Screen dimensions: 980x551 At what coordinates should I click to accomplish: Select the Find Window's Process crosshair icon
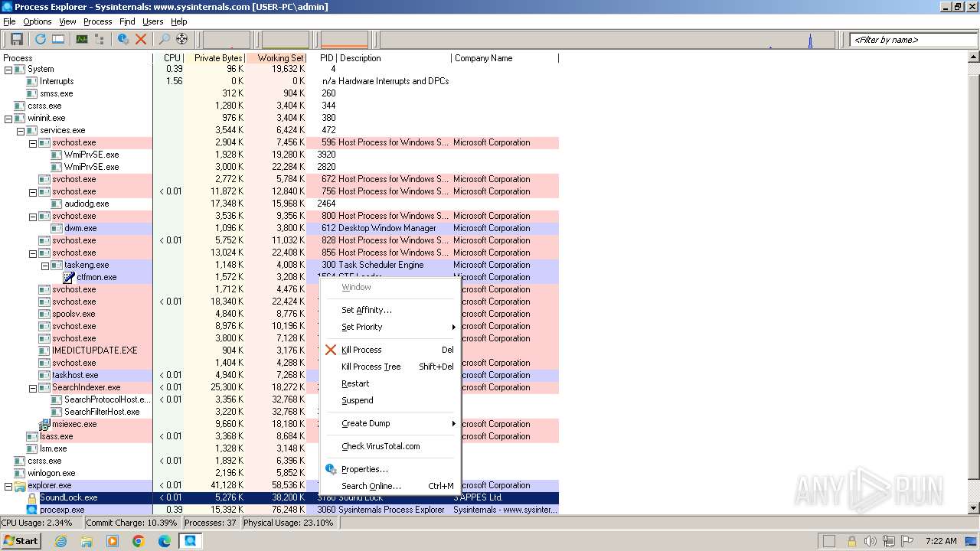click(182, 39)
